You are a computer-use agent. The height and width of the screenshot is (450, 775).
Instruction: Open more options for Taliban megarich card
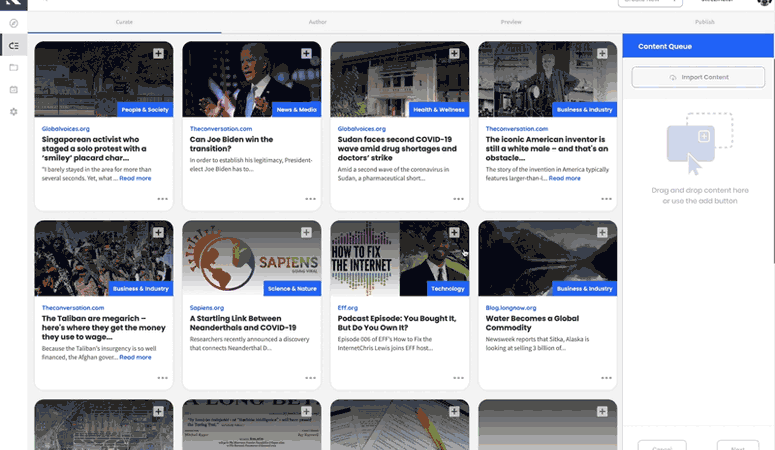[163, 378]
